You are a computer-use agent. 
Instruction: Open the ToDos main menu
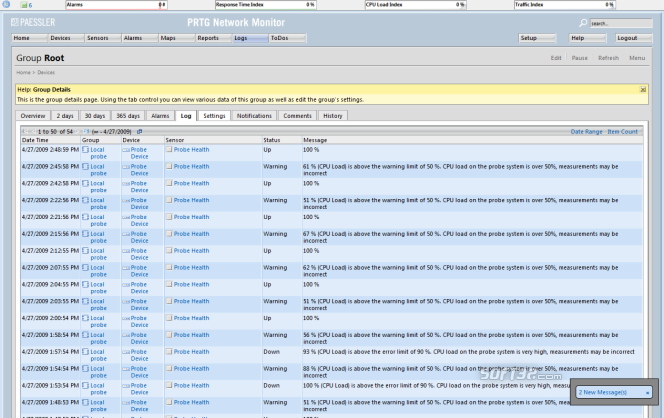tap(287, 38)
